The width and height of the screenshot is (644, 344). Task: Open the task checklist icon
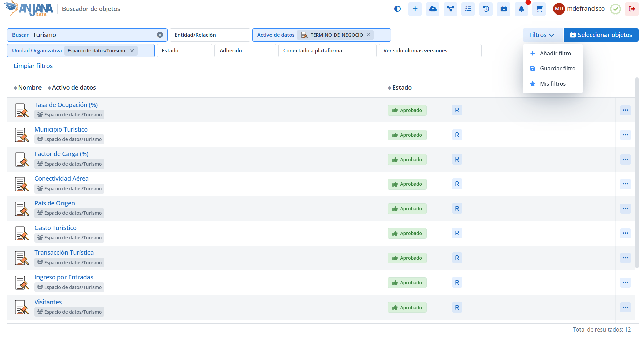coord(468,9)
